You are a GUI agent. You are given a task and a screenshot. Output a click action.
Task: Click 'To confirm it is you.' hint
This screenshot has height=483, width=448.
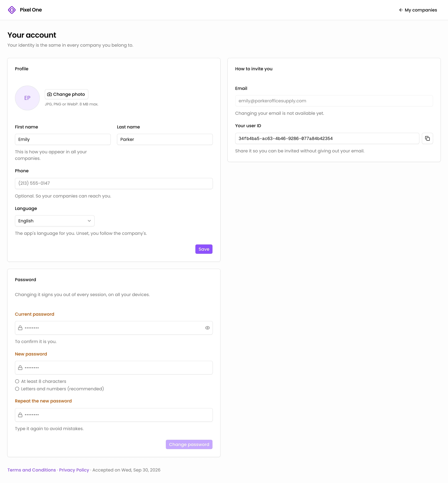coord(36,341)
